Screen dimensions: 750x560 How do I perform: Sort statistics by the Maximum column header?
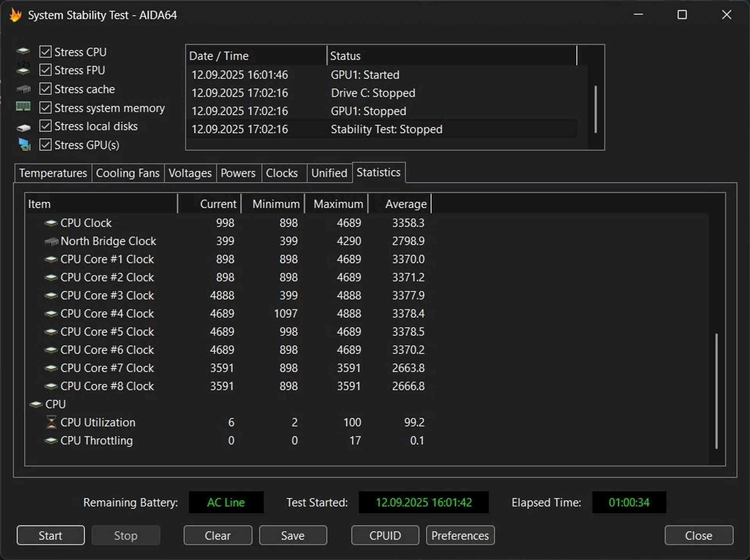click(337, 204)
